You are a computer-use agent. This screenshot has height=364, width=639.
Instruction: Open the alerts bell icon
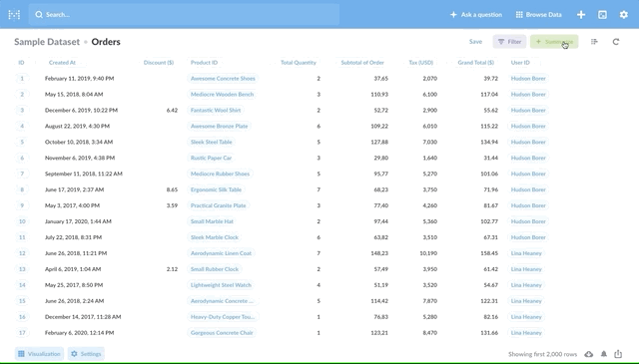click(604, 354)
